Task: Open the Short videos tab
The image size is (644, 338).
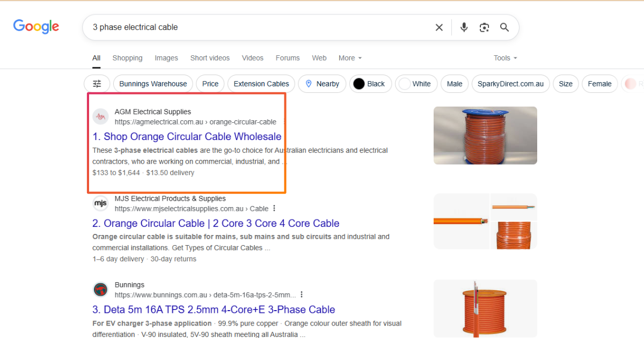Action: 210,58
